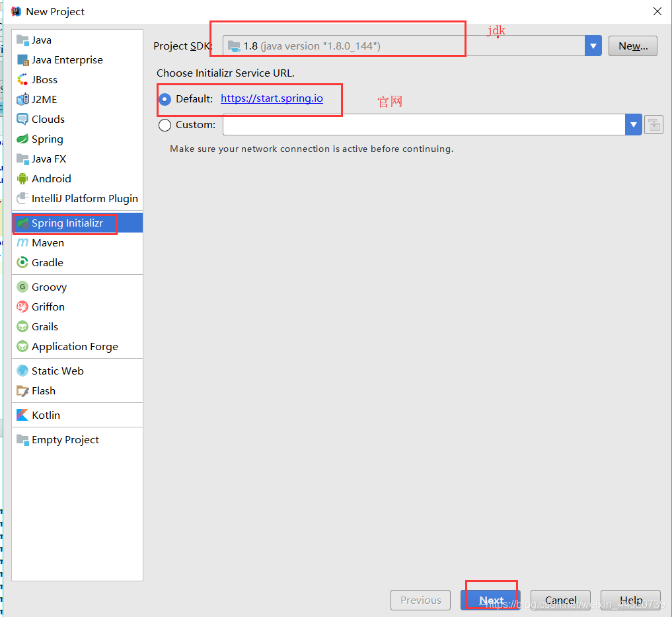This screenshot has width=672, height=617.
Task: Select the Android list entry
Action: pos(77,178)
